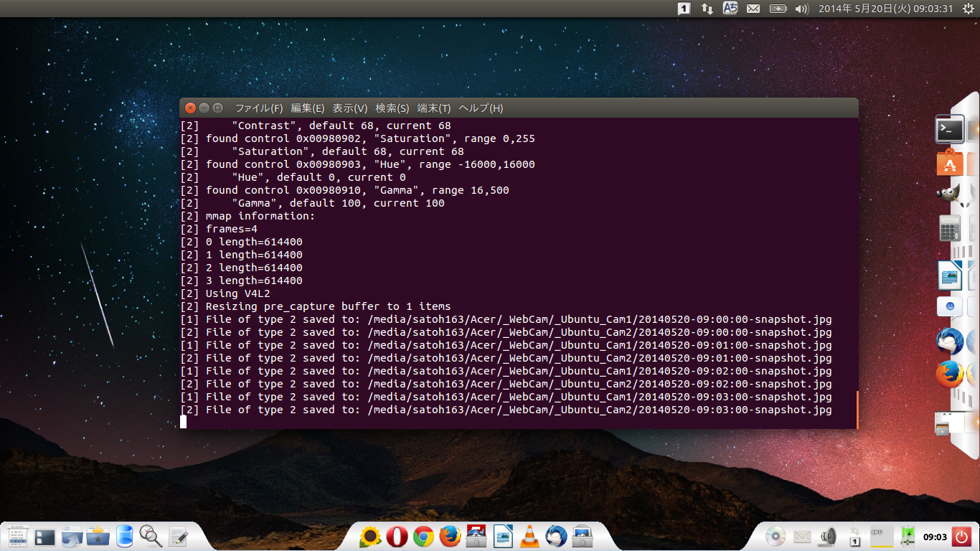980x551 pixels.
Task: Click the red power button in panel
Action: coord(961,536)
